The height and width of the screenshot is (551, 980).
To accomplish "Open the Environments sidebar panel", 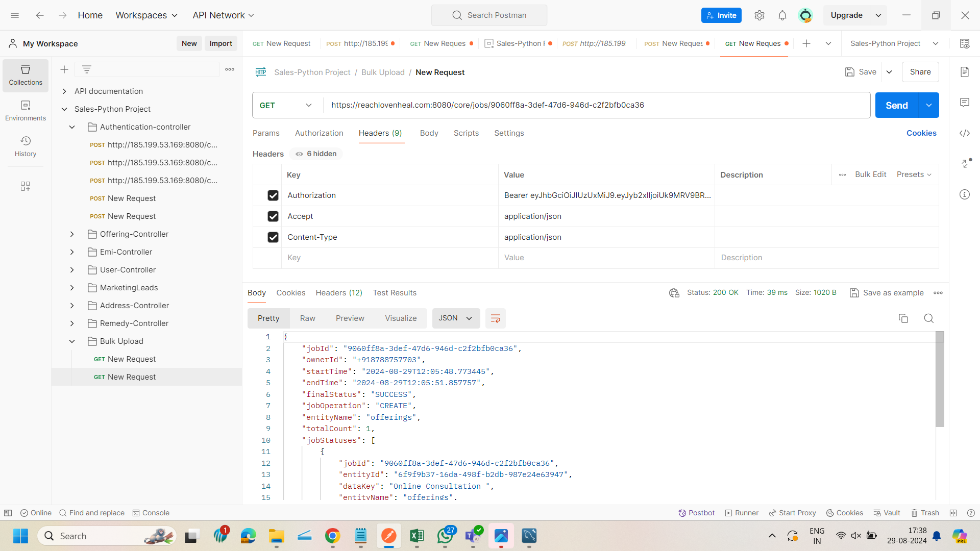I will tap(26, 111).
